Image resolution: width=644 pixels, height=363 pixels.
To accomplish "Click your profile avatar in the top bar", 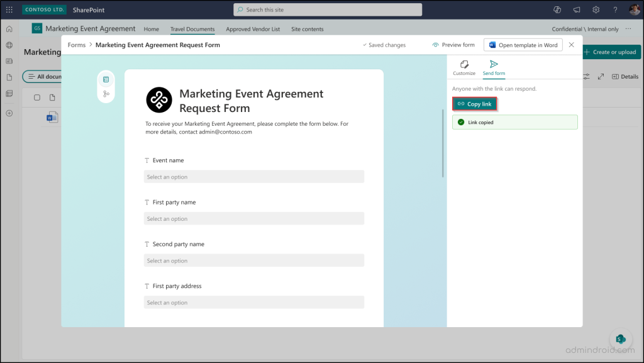I will pyautogui.click(x=635, y=9).
